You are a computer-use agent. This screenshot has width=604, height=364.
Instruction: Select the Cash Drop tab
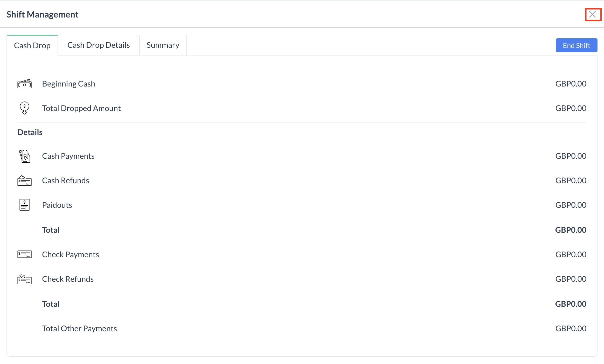[x=32, y=45]
